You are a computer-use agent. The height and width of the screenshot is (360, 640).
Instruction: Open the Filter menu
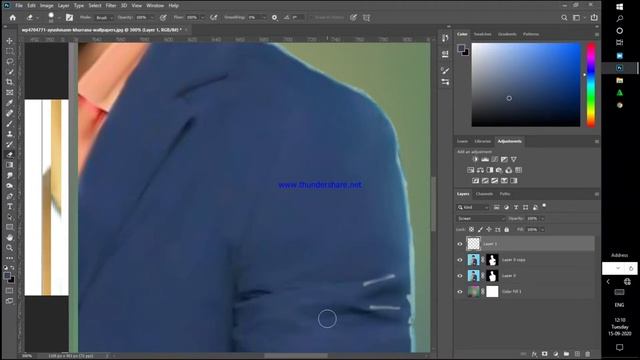[x=111, y=6]
